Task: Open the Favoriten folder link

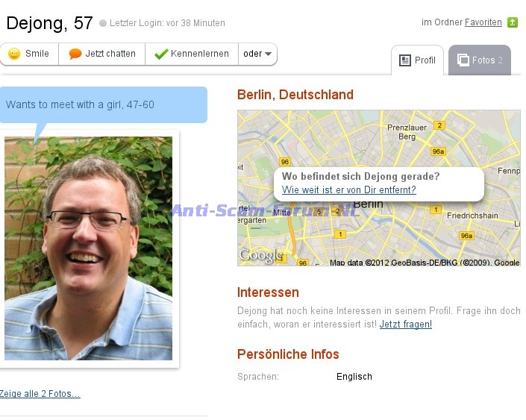Action: click(x=483, y=22)
